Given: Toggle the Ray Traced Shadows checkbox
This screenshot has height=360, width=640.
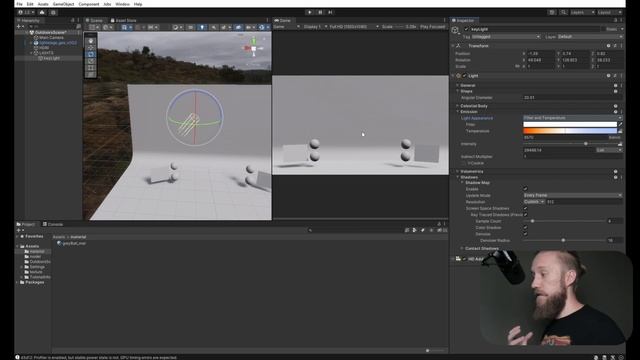Looking at the screenshot, I should pos(525,215).
